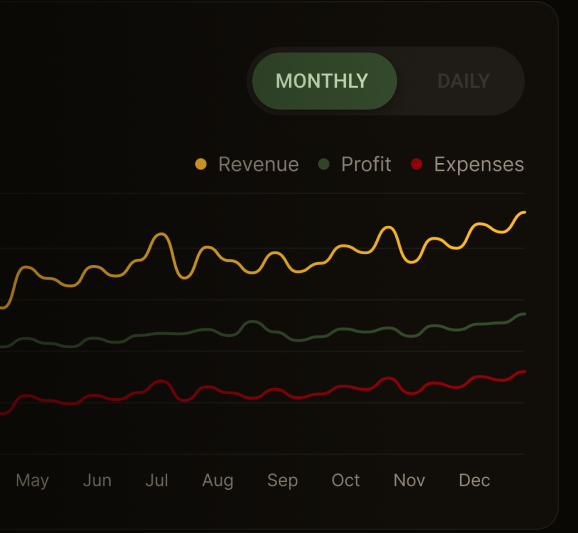The height and width of the screenshot is (533, 578).
Task: Click the Nov axis label
Action: click(x=409, y=480)
